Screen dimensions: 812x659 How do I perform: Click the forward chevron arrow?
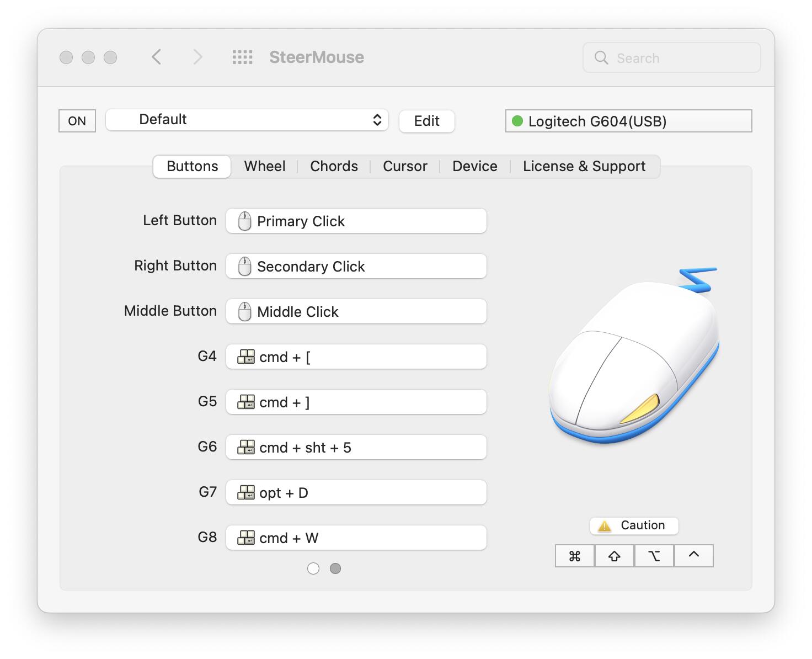[x=197, y=57]
